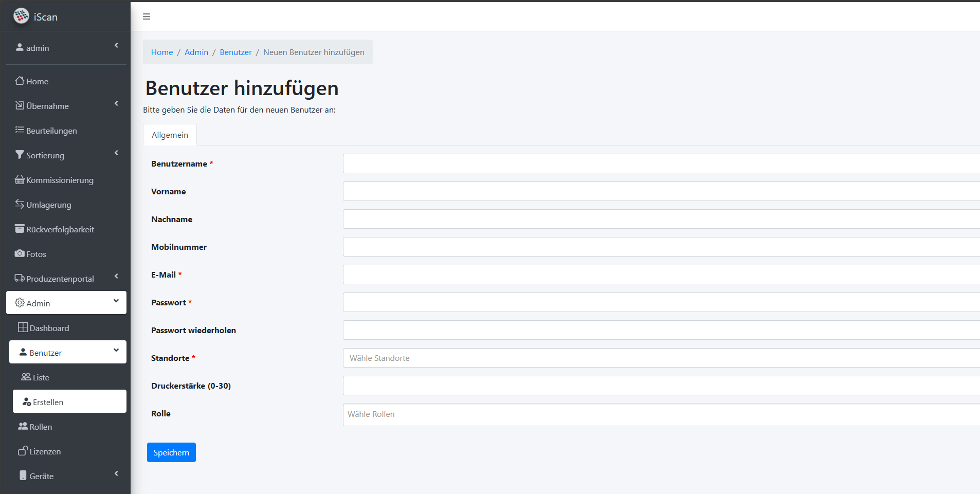Expand the Übernahme section
The height and width of the screenshot is (494, 980).
pyautogui.click(x=116, y=103)
